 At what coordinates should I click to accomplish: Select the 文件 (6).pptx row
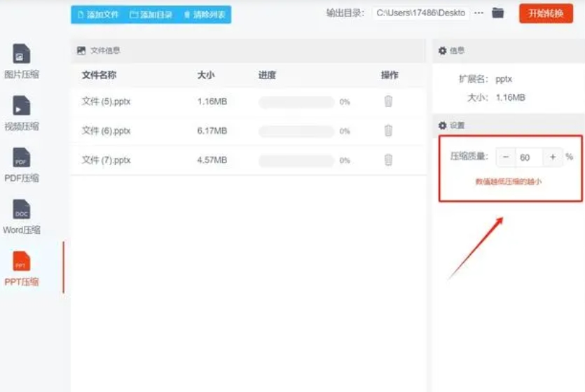coord(249,131)
